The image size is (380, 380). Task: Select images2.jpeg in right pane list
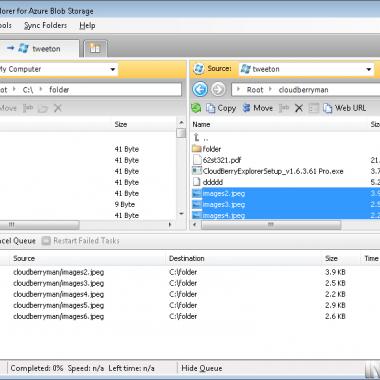pos(224,193)
